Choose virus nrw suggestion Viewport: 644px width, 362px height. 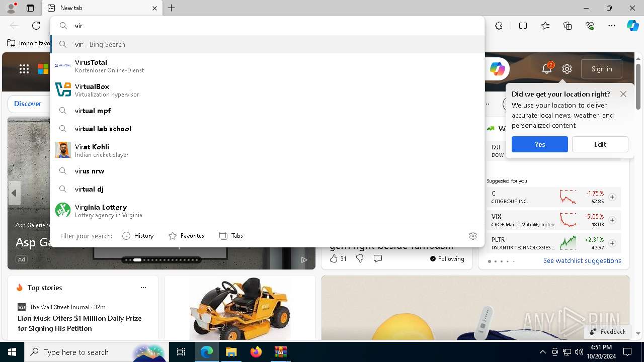267,171
